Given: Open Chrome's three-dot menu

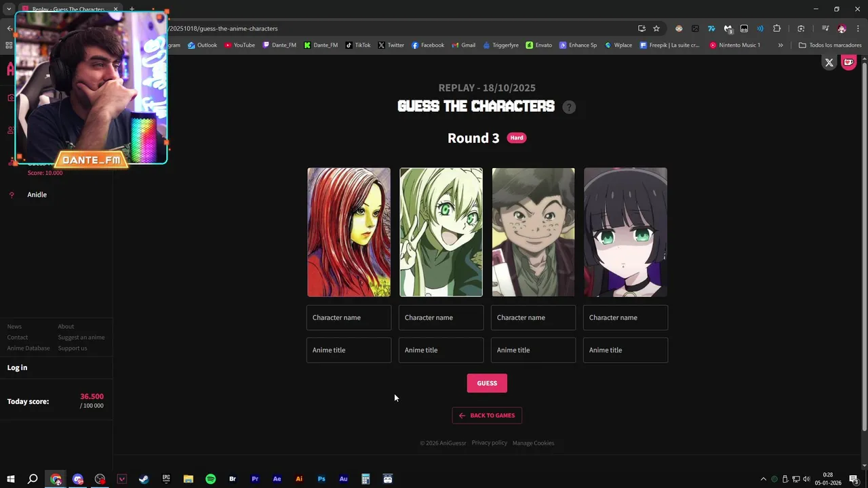Looking at the screenshot, I should (858, 28).
